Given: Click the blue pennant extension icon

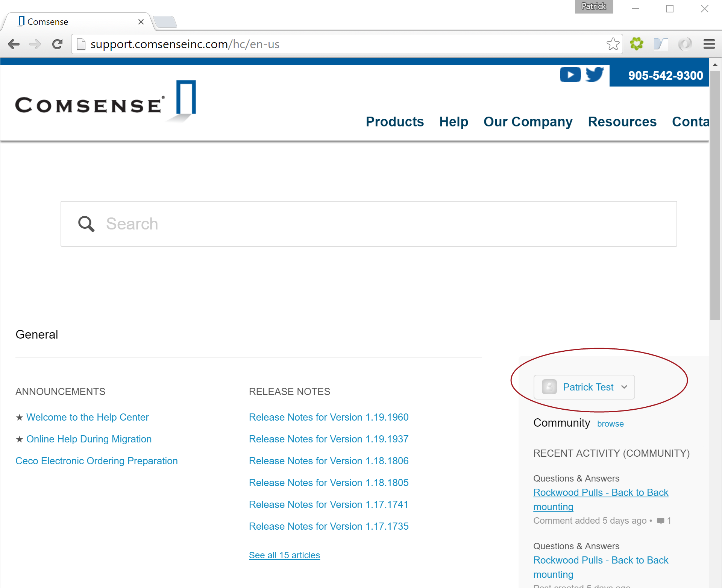Looking at the screenshot, I should click(661, 44).
